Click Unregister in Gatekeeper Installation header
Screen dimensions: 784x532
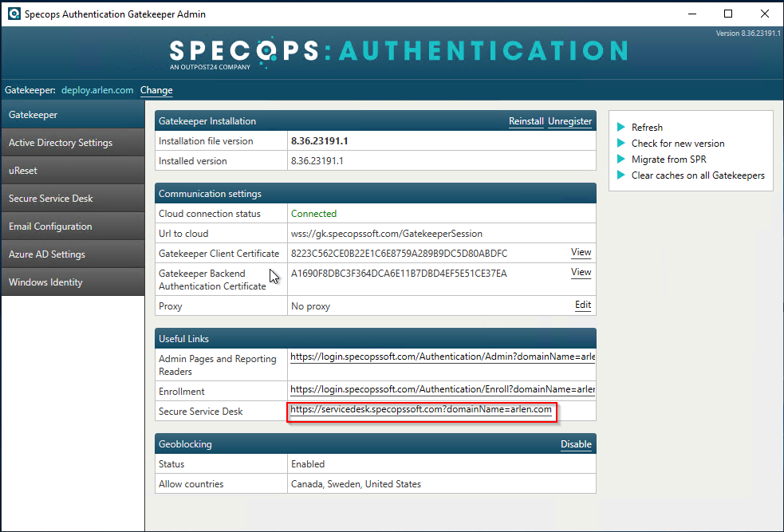pos(569,121)
